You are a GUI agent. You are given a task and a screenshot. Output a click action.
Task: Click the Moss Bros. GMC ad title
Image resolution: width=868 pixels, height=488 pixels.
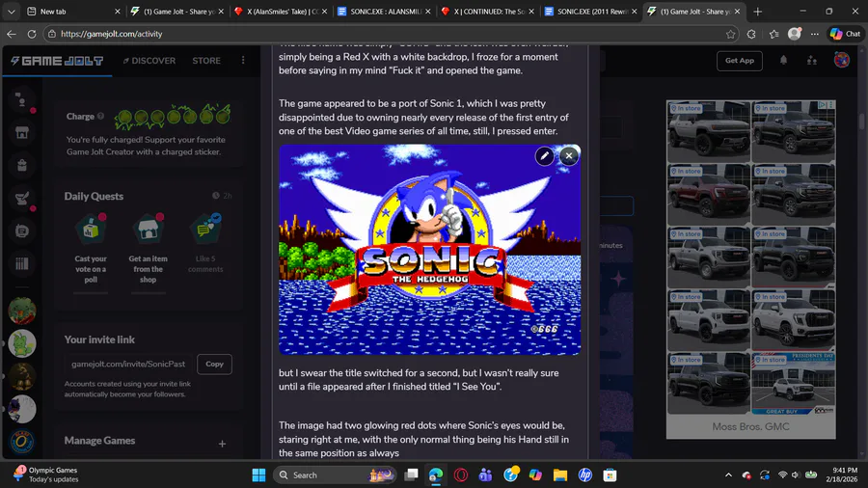[x=750, y=426]
